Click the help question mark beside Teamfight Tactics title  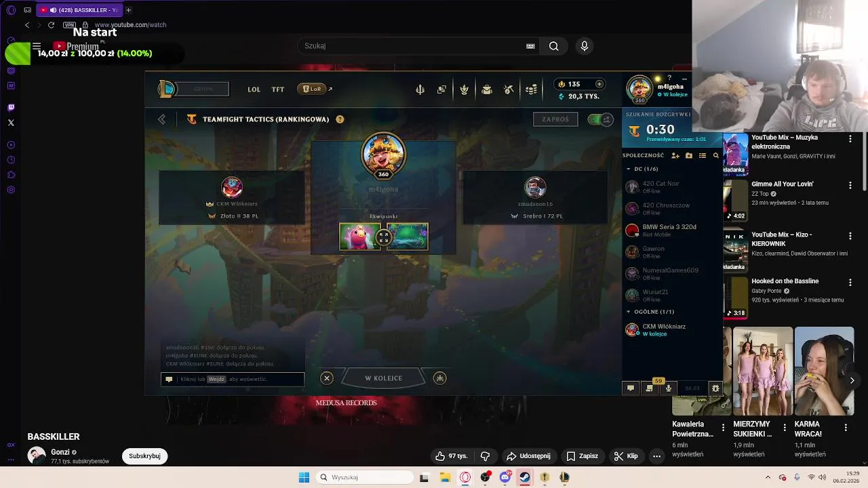tap(340, 119)
